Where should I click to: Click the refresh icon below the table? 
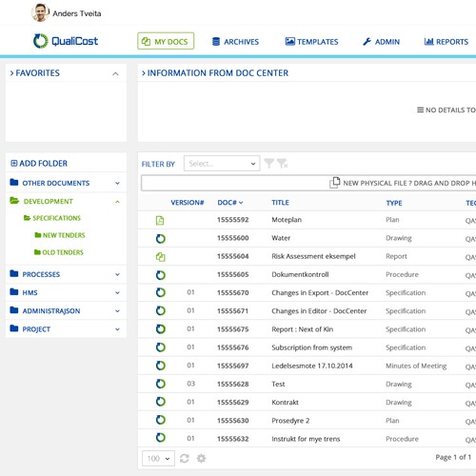click(185, 458)
